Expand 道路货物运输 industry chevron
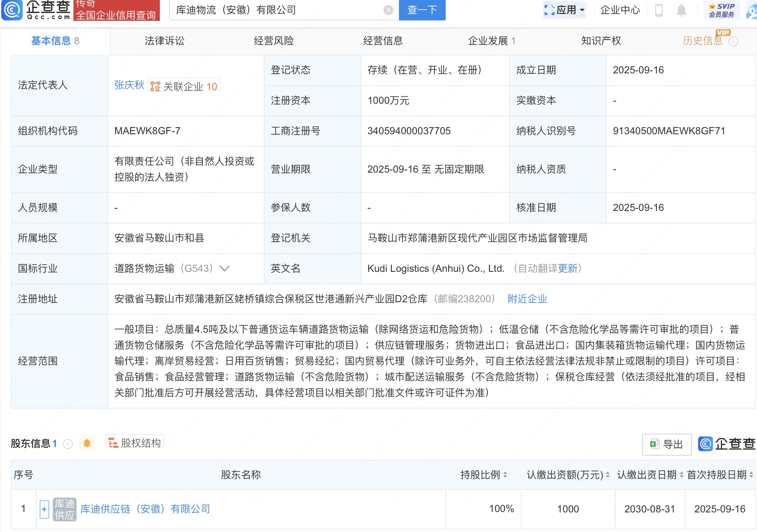 pos(225,269)
